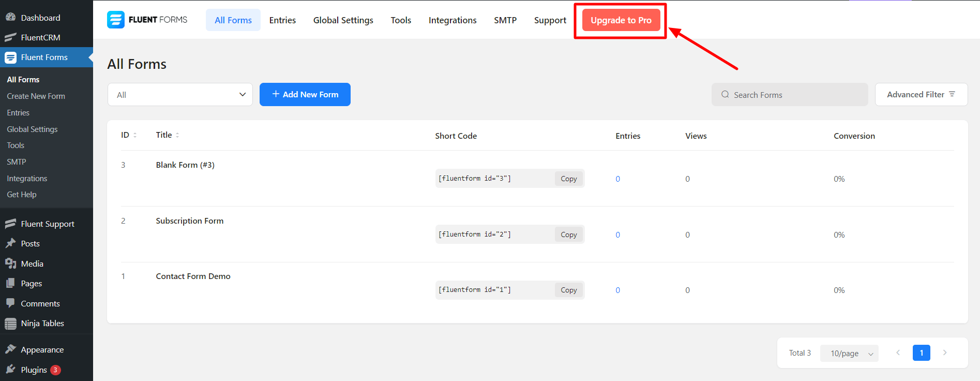This screenshot has height=381, width=980.
Task: Open the Contact Form Demo title
Action: (x=193, y=276)
